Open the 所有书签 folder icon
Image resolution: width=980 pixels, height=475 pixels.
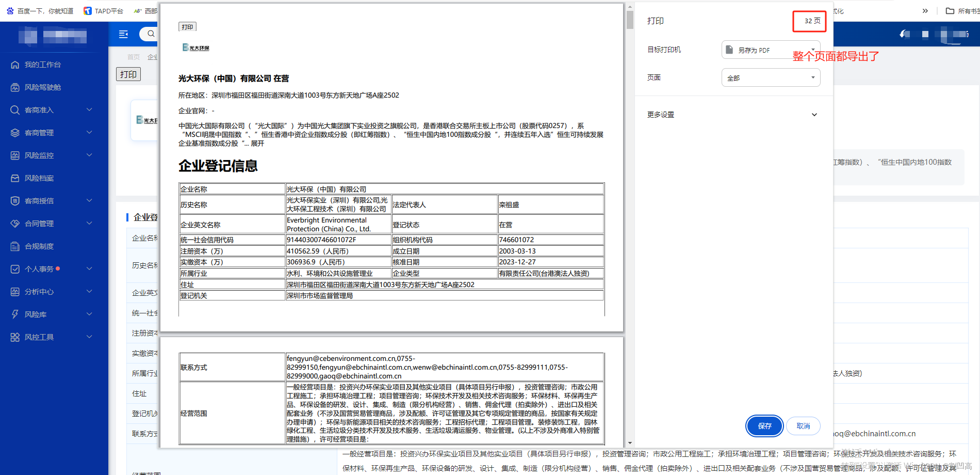click(950, 11)
